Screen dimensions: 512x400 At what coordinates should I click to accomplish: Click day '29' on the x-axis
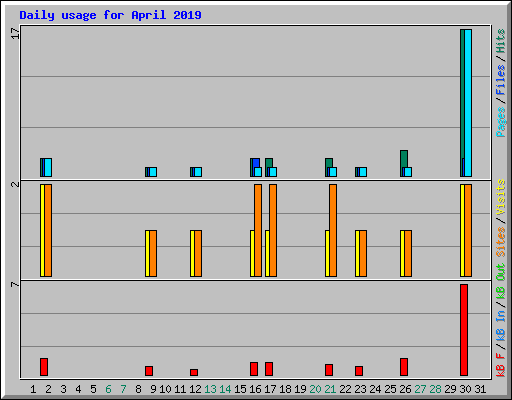[x=450, y=389]
